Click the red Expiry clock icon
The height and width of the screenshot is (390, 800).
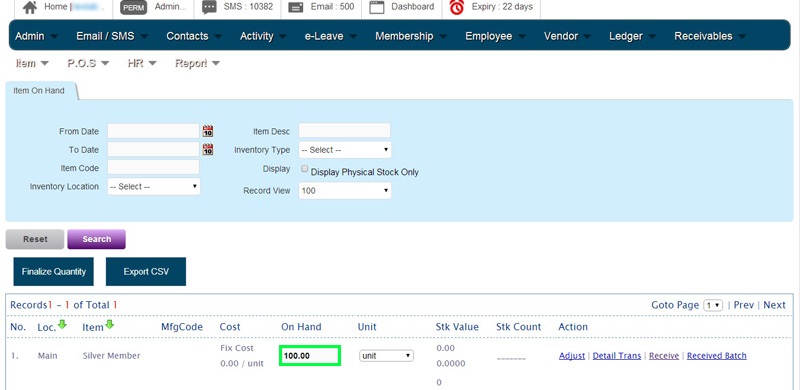pyautogui.click(x=457, y=7)
